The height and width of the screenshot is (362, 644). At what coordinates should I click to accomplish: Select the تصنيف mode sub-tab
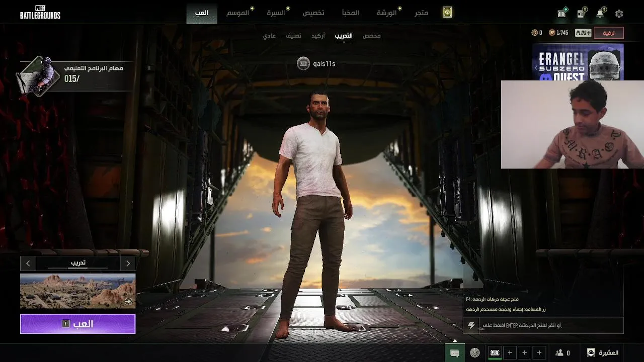pos(294,36)
